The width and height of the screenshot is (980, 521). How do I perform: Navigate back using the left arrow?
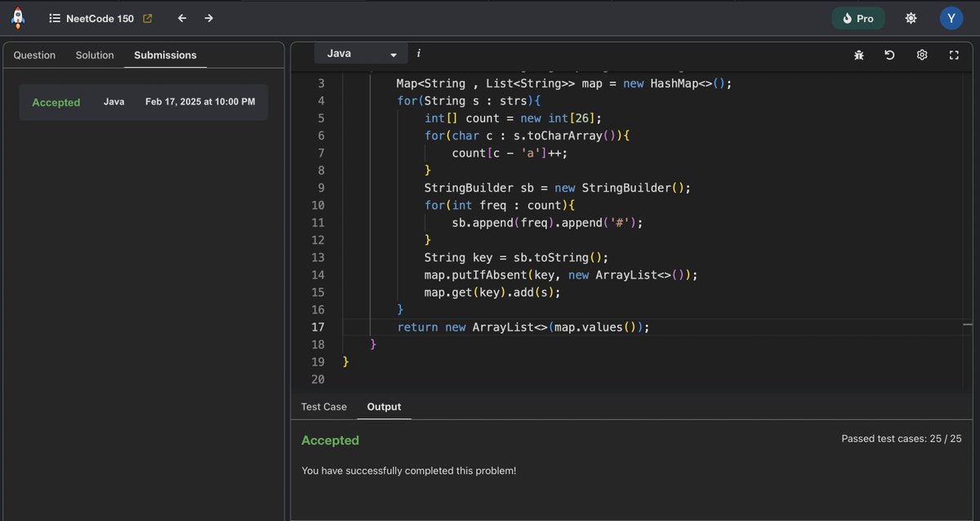(181, 17)
